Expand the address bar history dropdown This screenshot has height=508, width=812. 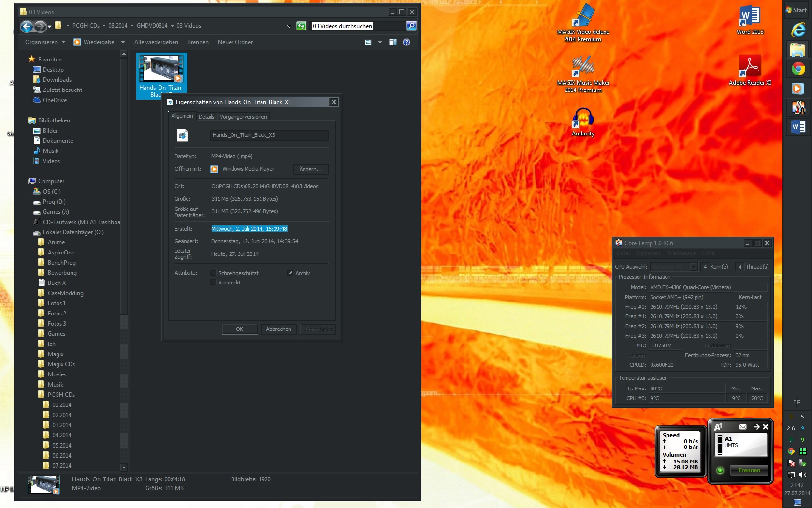tap(289, 26)
